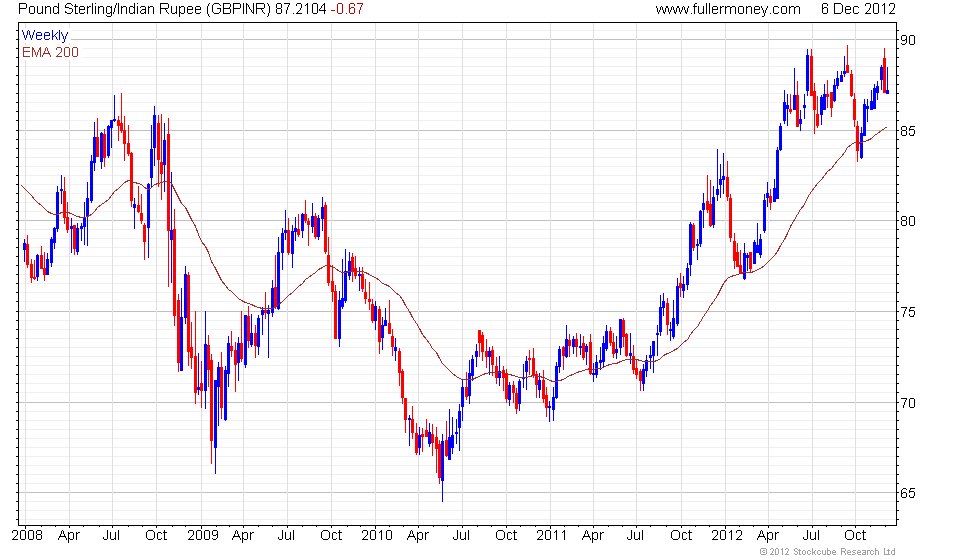Viewport: 980px width, 560px height.
Task: Click the final 'Oct' label after 2012
Action: [x=855, y=536]
